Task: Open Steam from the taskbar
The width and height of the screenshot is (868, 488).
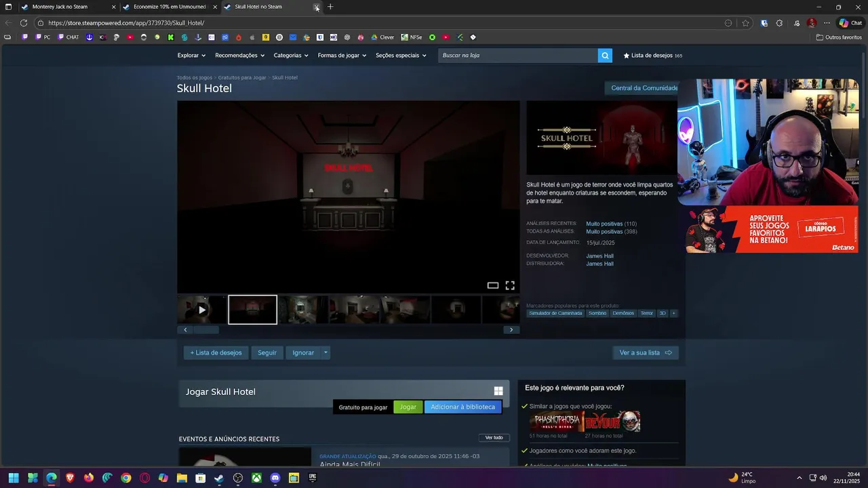Action: (219, 478)
